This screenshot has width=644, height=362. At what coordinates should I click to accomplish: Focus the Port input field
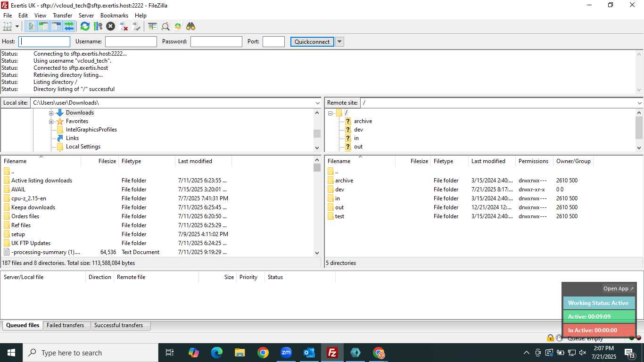273,41
